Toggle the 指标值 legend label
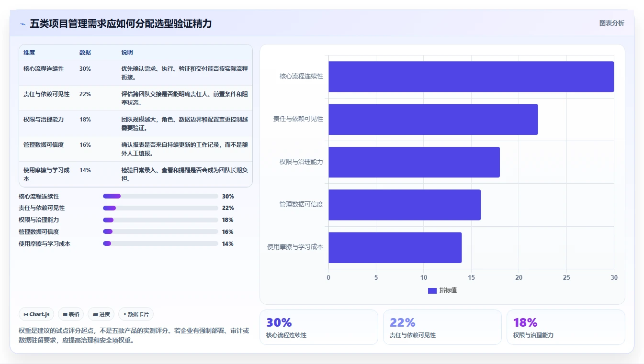 coord(448,290)
